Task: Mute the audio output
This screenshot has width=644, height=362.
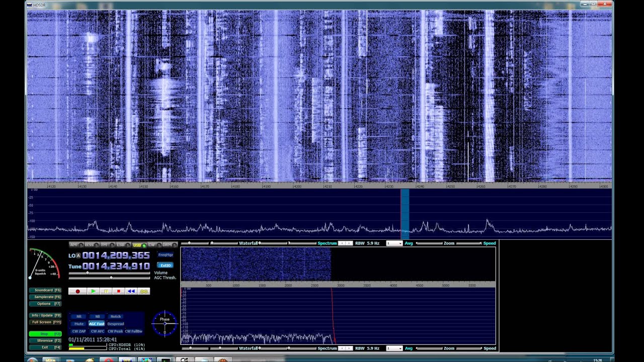Action: point(78,324)
